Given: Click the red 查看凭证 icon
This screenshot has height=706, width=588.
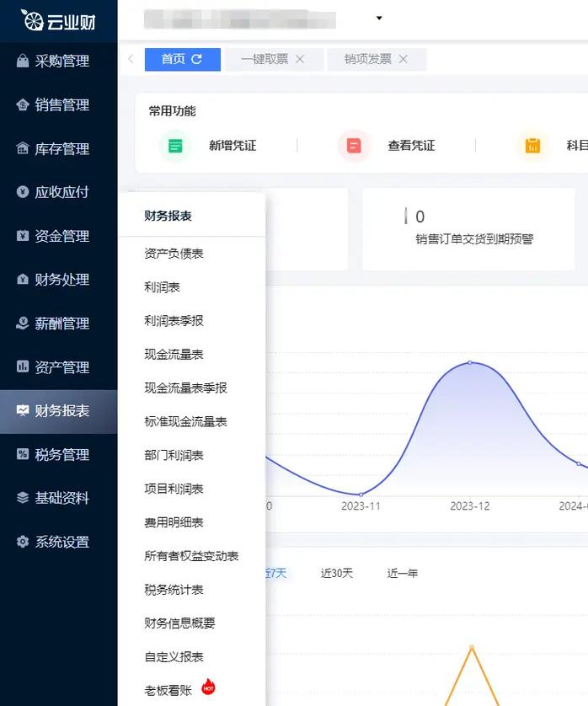Looking at the screenshot, I should click(354, 146).
